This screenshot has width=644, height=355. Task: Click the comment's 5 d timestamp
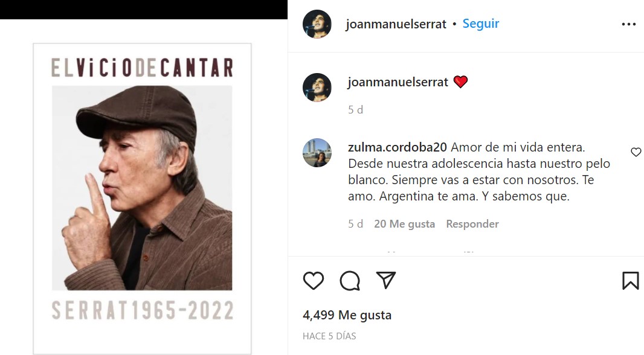coord(356,224)
